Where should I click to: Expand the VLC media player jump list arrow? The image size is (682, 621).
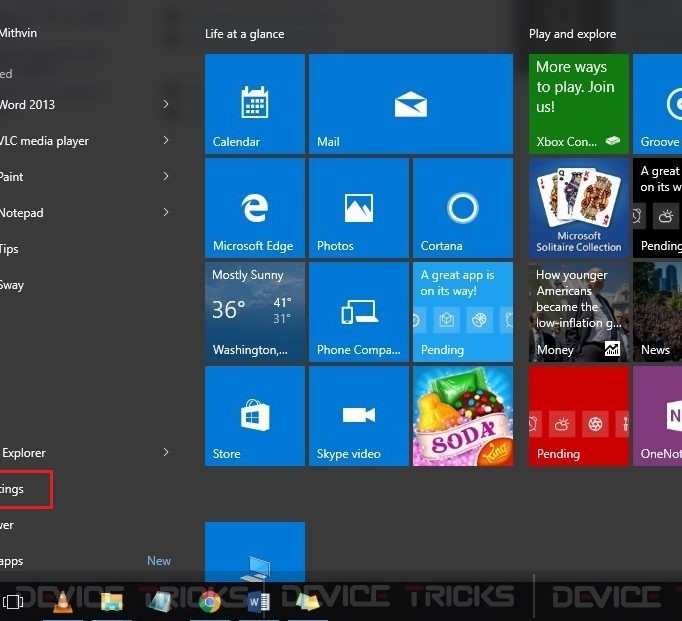point(166,140)
